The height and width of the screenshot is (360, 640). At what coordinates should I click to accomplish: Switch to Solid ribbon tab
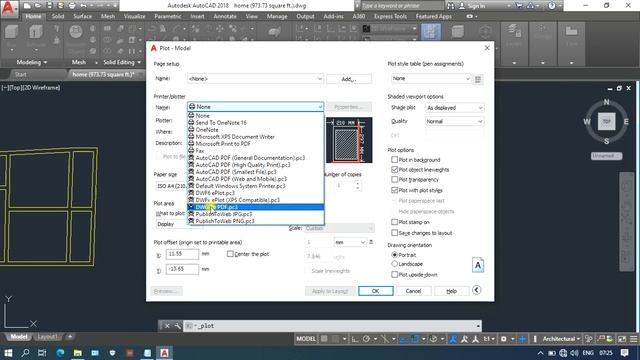(58, 16)
